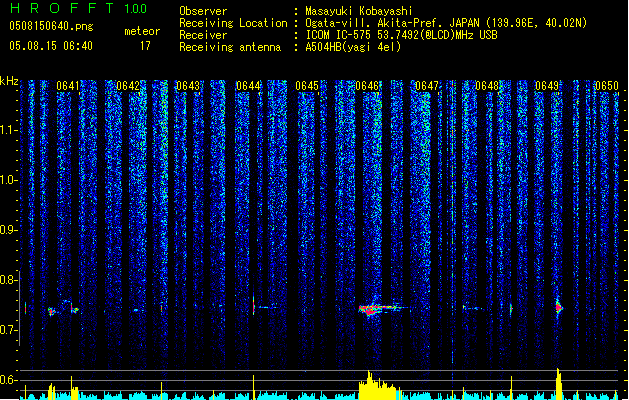Click the meteor count value 17
The width and height of the screenshot is (629, 400).
(x=145, y=46)
